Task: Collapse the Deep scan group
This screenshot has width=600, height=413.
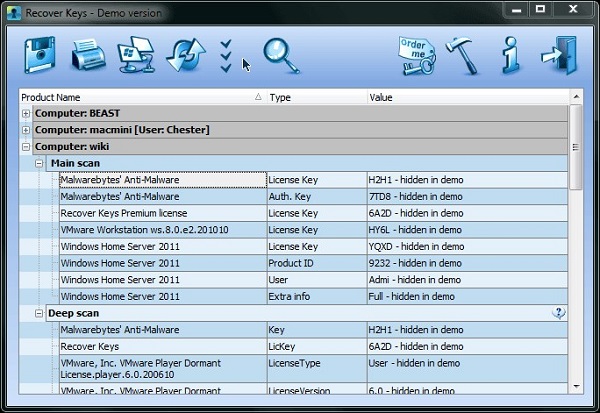Action: (39, 313)
